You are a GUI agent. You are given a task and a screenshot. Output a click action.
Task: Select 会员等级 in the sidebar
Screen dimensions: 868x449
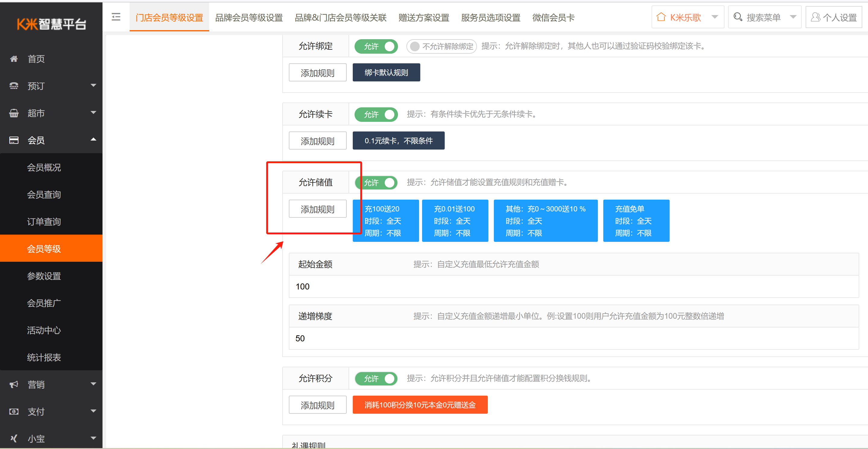point(51,248)
